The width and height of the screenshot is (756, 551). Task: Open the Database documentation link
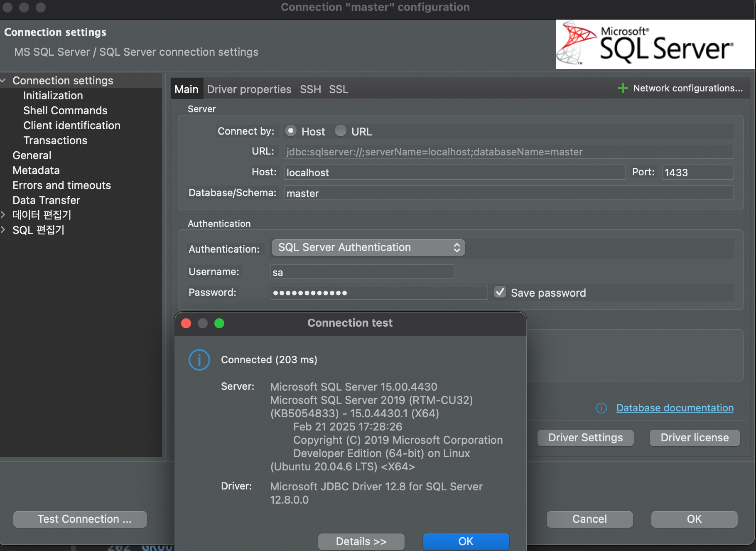(x=675, y=408)
